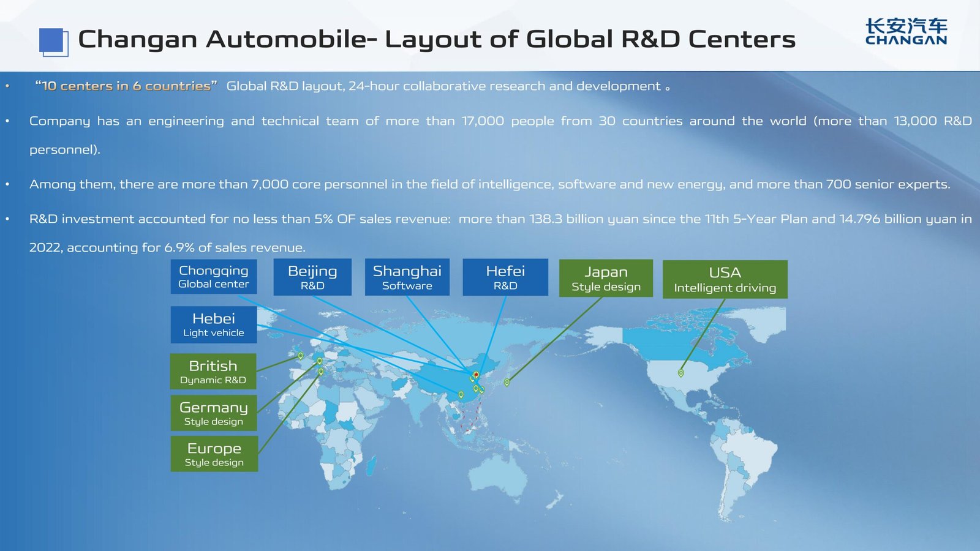The height and width of the screenshot is (551, 980).
Task: Click the Japan location pin near Korea
Action: 507,381
